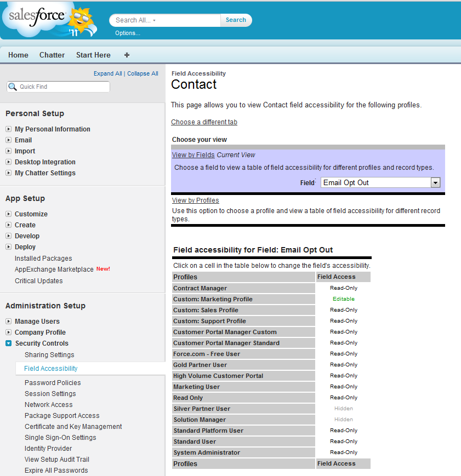Open Identity Provider settings
Viewport: 461px width, 476px height.
point(48,449)
